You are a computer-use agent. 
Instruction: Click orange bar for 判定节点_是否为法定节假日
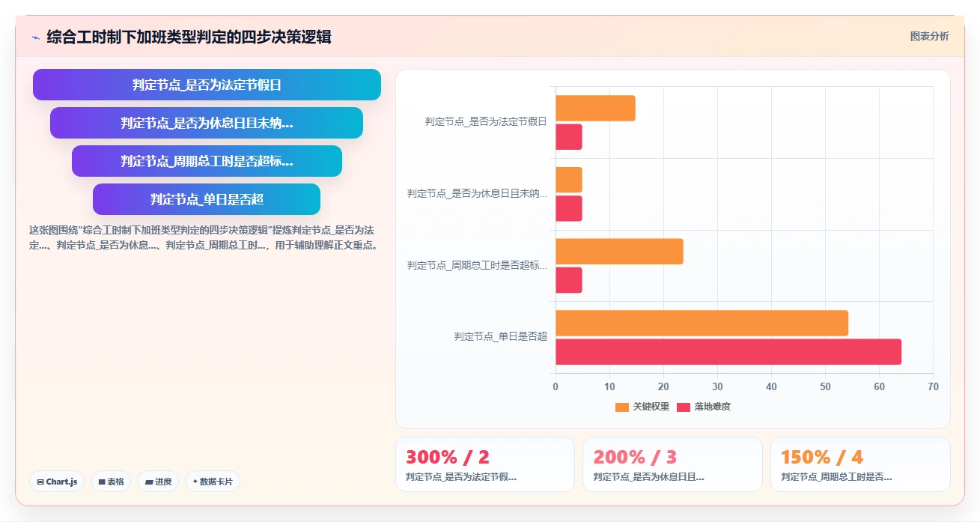(595, 109)
